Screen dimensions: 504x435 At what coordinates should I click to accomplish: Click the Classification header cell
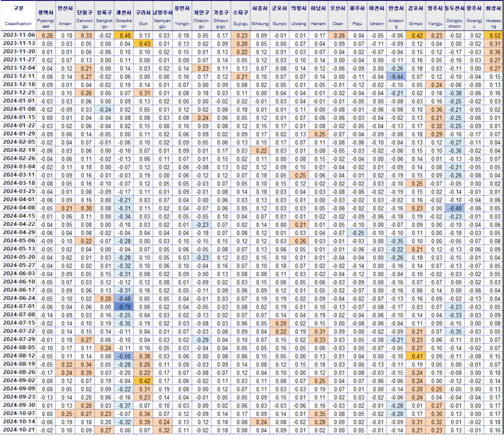(x=18, y=16)
